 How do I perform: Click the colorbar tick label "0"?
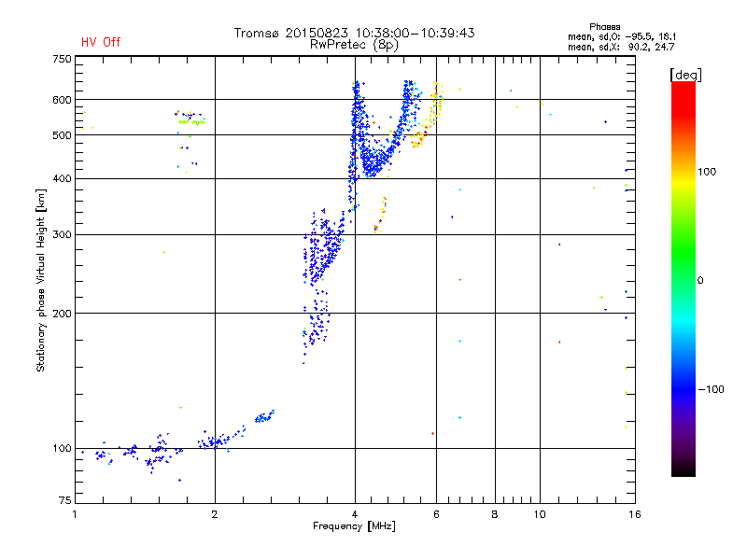(x=700, y=281)
